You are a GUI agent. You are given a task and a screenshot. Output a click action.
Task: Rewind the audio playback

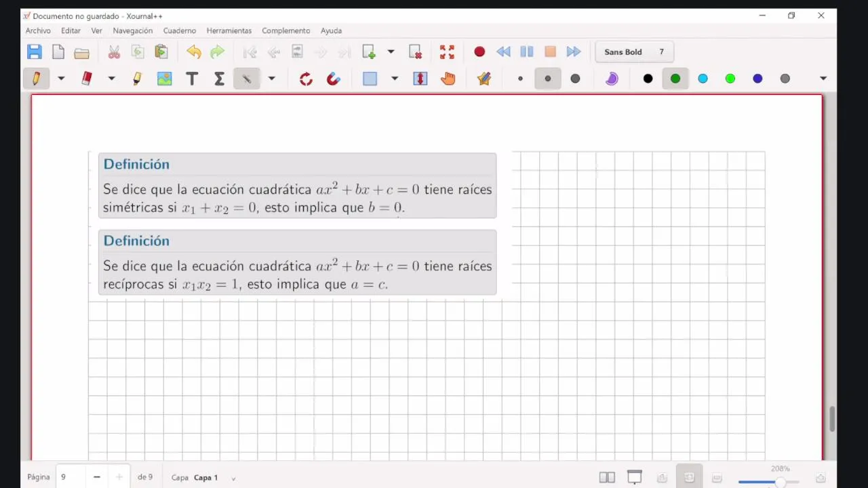(x=503, y=52)
